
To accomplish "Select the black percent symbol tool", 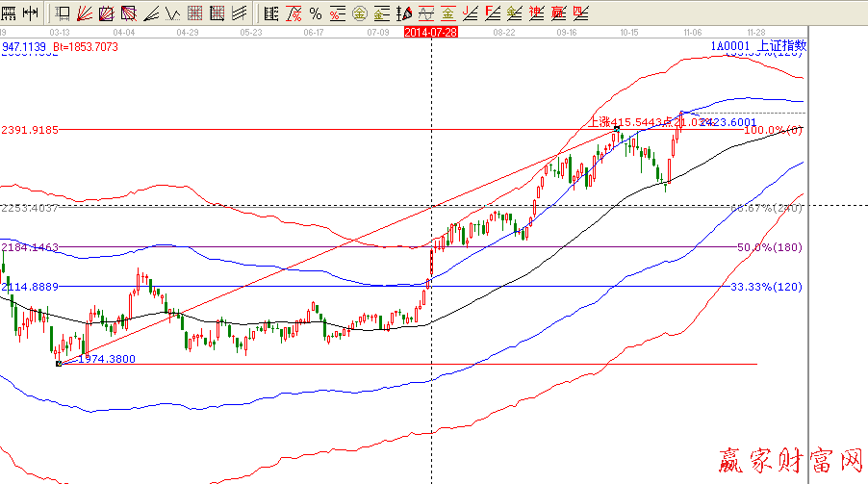I will (315, 13).
